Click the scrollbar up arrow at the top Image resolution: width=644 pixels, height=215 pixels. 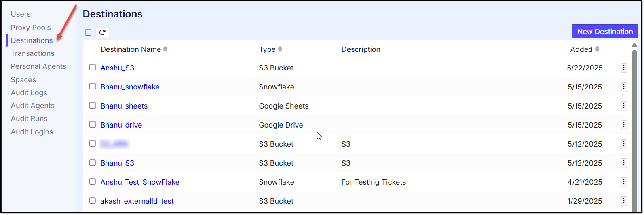tap(634, 45)
